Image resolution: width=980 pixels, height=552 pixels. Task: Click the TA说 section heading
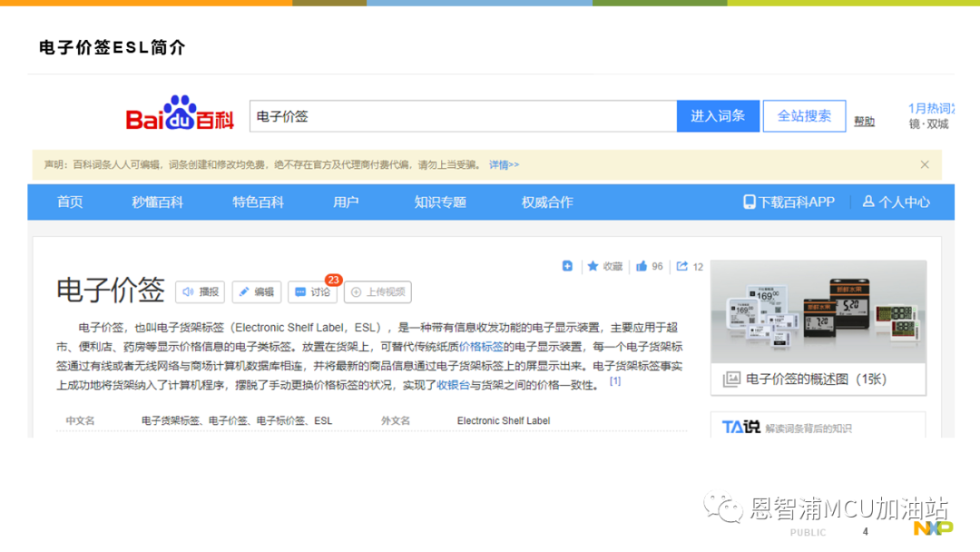[x=741, y=427]
